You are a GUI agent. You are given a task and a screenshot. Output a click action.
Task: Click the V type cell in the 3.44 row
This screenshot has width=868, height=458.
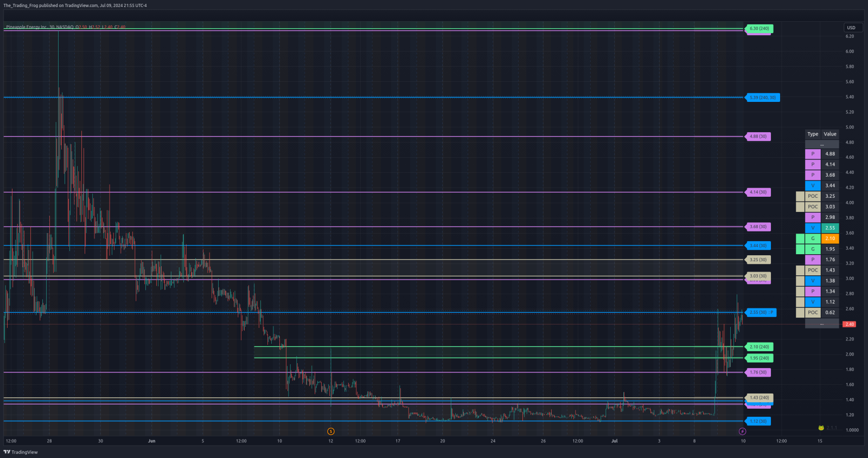pyautogui.click(x=813, y=186)
